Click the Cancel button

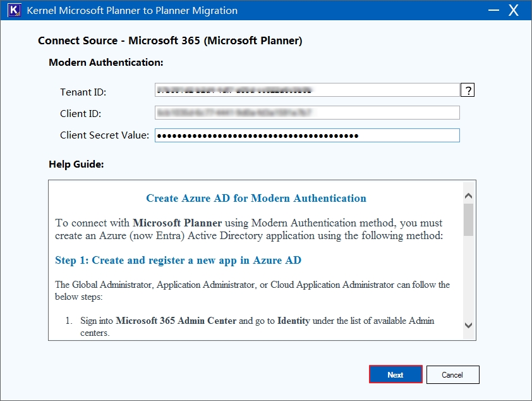click(452, 374)
